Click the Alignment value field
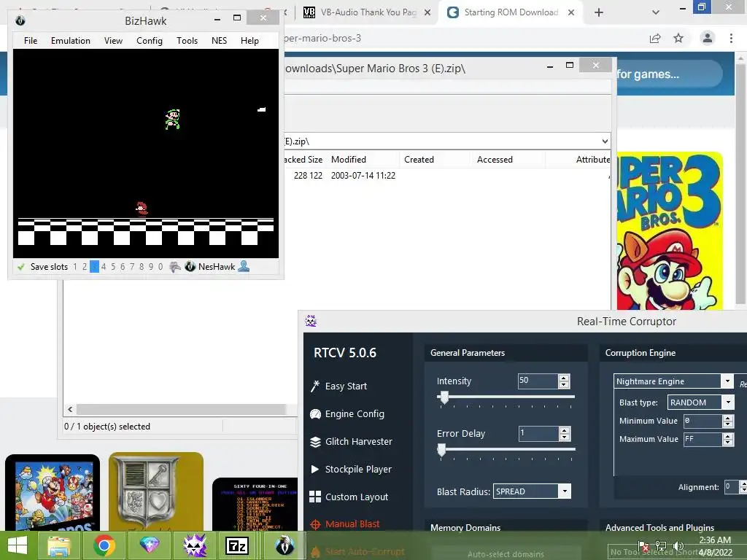Image resolution: width=747 pixels, height=560 pixels. click(731, 486)
